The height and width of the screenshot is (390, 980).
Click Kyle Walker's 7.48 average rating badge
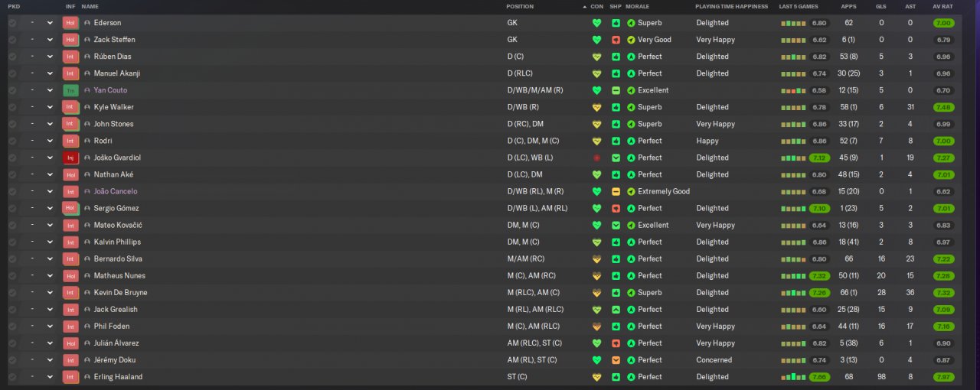[x=943, y=107]
